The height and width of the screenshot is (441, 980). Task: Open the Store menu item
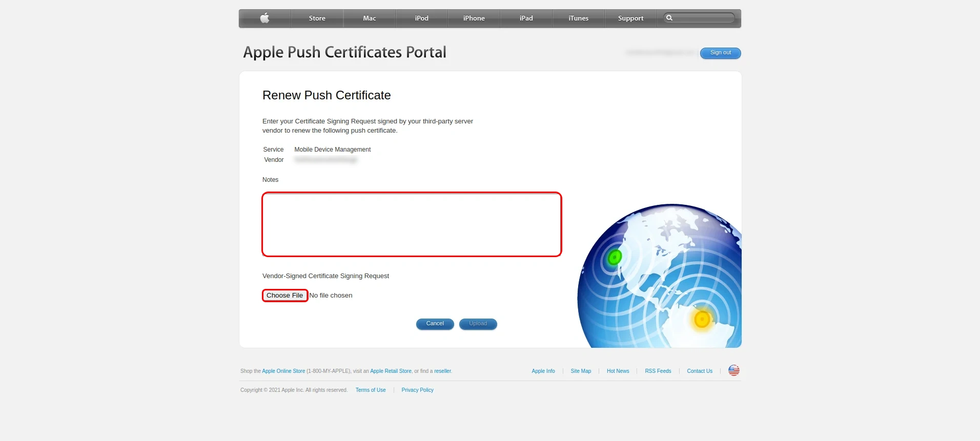pyautogui.click(x=317, y=18)
